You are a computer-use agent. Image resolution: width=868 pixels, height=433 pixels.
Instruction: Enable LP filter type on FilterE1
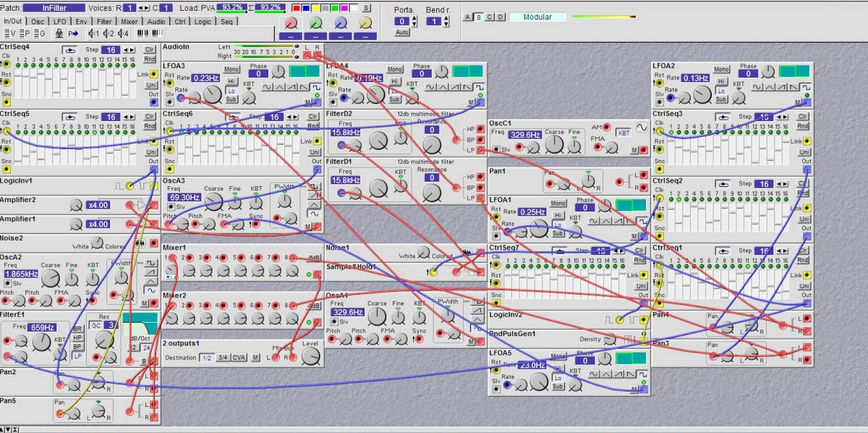77,356
